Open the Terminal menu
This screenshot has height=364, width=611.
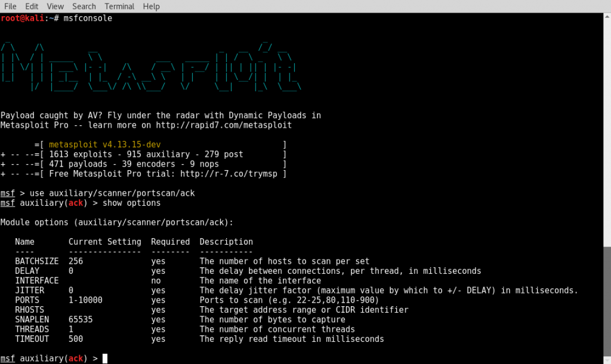click(119, 6)
